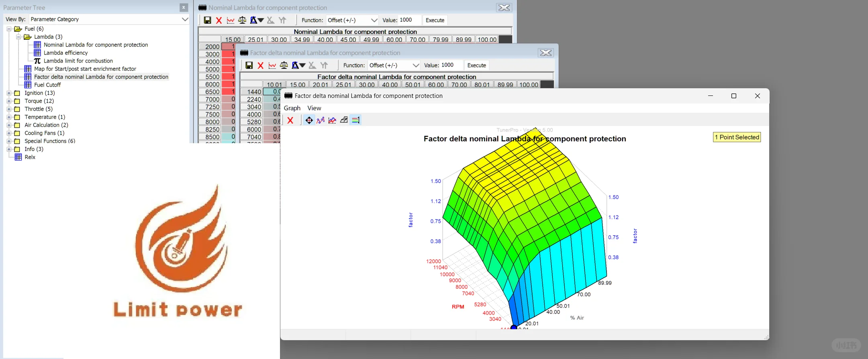Open the graph view icon in Nominal Lambda toolbar
This screenshot has height=359, width=868.
pyautogui.click(x=231, y=20)
